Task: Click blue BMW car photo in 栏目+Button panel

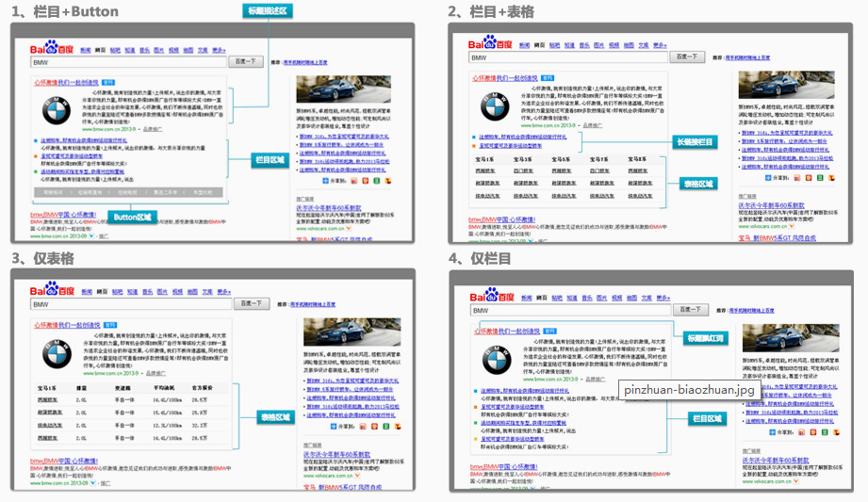Action: point(343,89)
